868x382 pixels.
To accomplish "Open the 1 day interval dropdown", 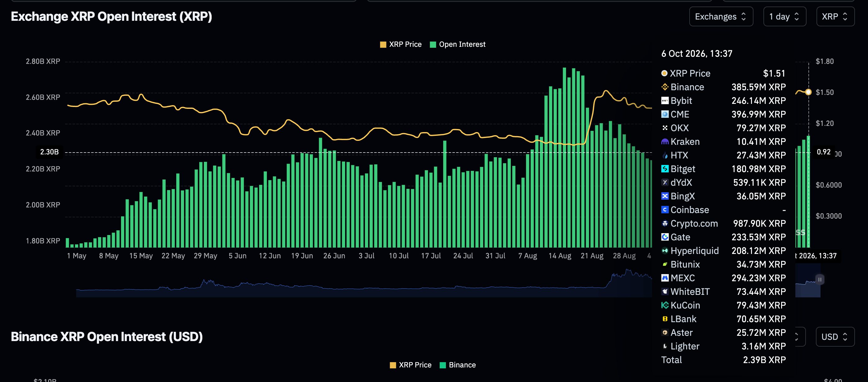I will click(x=785, y=16).
